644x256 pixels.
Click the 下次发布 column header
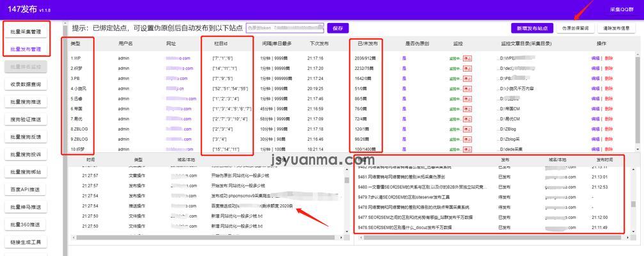pos(319,44)
